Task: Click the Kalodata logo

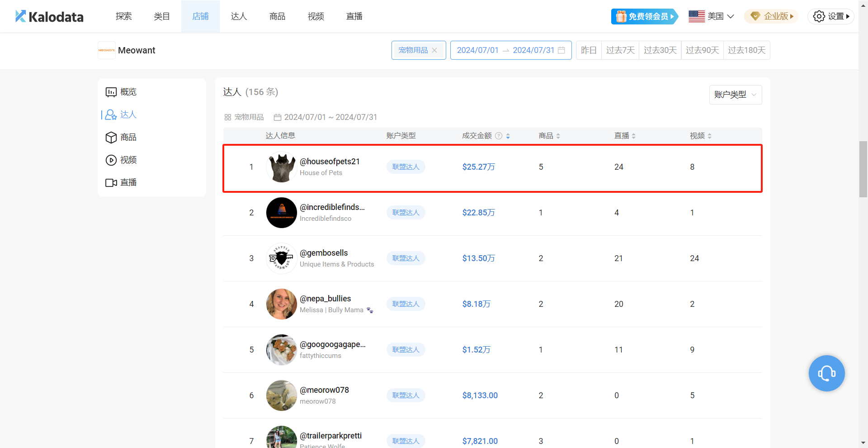Action: [x=50, y=16]
